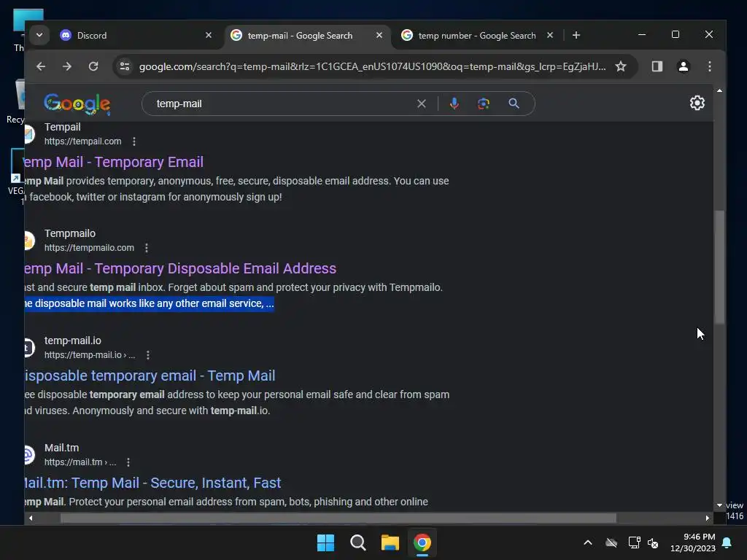The width and height of the screenshot is (747, 560).
Task: Click the scroll-up arrow
Action: 719,90
